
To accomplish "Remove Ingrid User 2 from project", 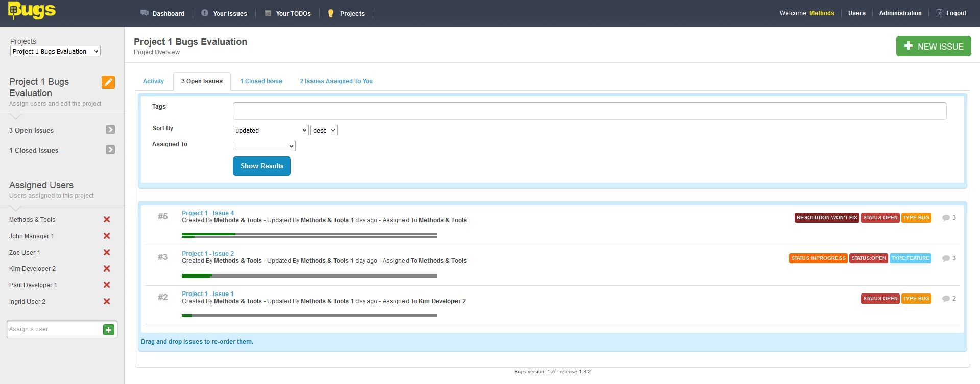I will (x=107, y=301).
